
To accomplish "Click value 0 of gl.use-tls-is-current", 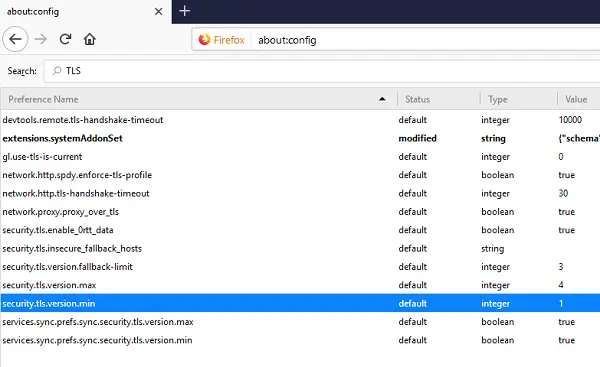I will (561, 157).
